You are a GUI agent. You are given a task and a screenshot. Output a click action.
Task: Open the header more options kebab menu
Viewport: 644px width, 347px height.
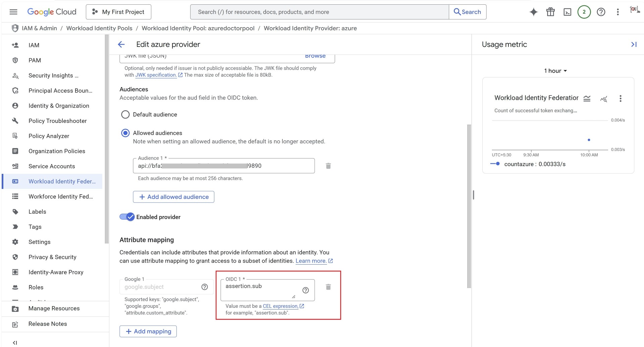pyautogui.click(x=618, y=12)
